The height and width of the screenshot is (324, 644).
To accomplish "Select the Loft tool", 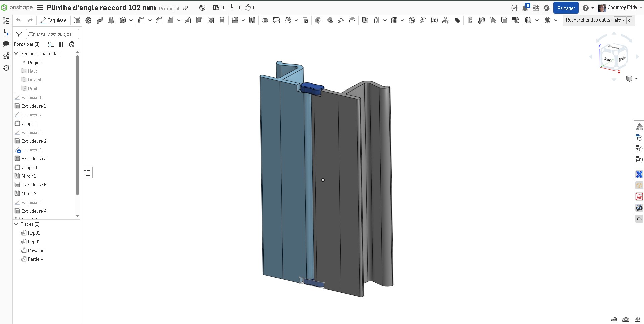I will (111, 20).
